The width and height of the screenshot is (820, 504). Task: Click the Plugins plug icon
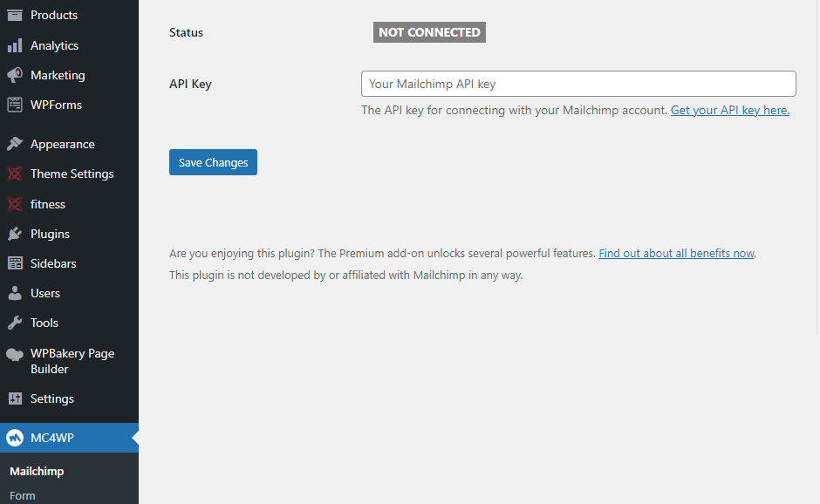(x=15, y=234)
